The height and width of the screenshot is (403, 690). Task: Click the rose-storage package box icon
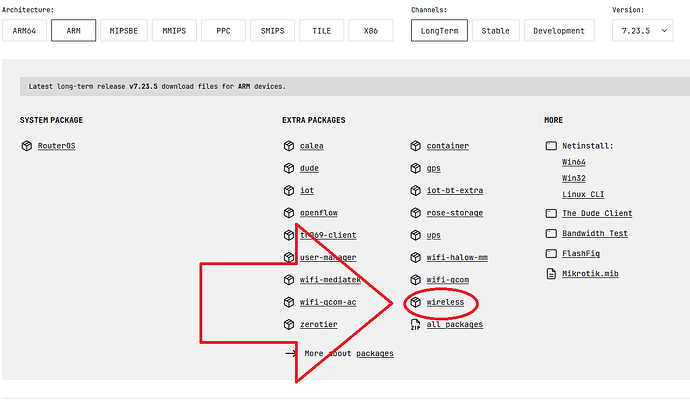click(x=415, y=213)
